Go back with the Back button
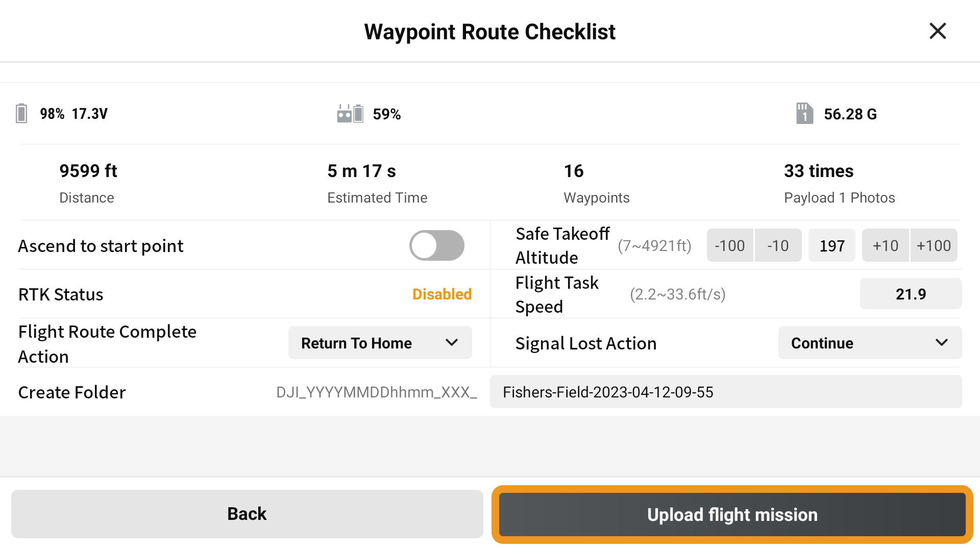Screen dimensions: 980x551 click(247, 514)
